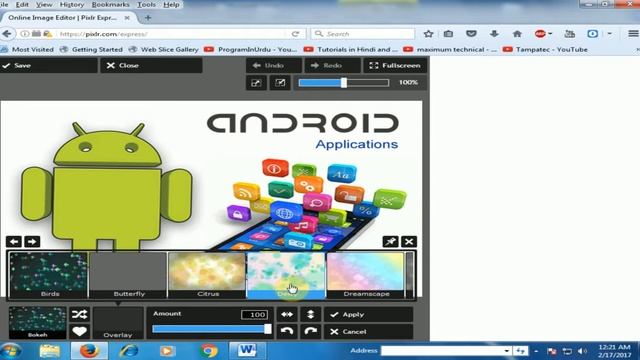Screen dimensions: 640x360
Task: Click the shuffle random overlay icon
Action: 79,314
